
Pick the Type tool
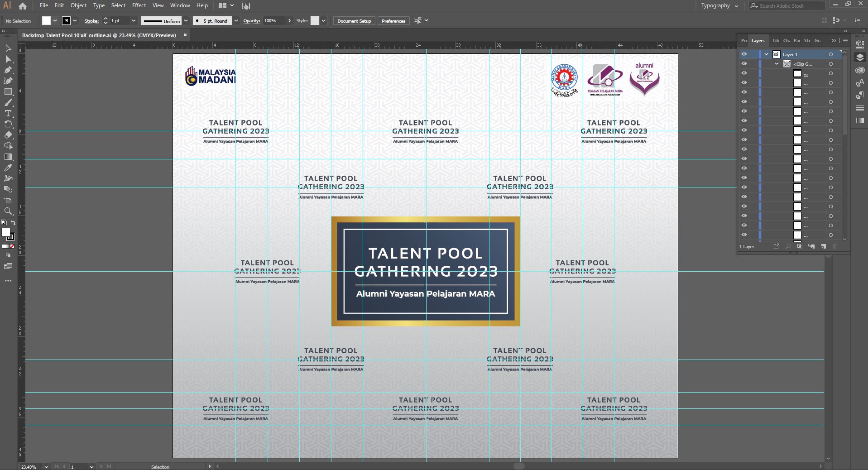pyautogui.click(x=8, y=113)
